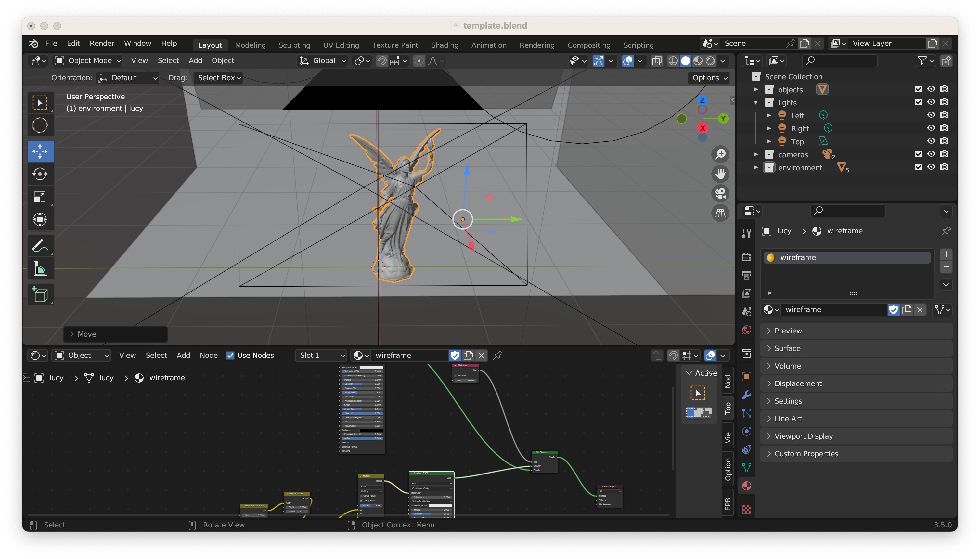This screenshot has width=980, height=559.
Task: Add a material slot with plus button
Action: click(946, 254)
